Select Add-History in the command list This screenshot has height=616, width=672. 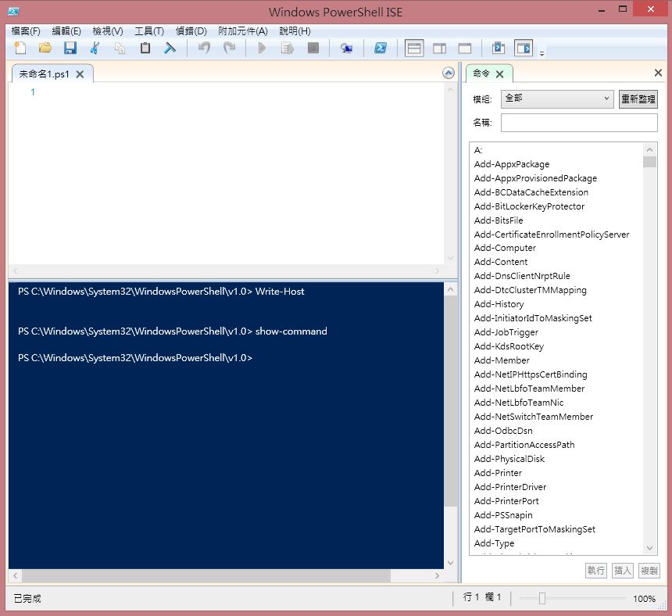pyautogui.click(x=499, y=304)
